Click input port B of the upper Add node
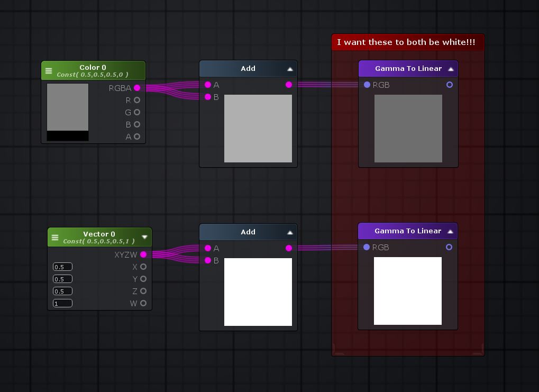The width and height of the screenshot is (539, 392). coord(208,97)
